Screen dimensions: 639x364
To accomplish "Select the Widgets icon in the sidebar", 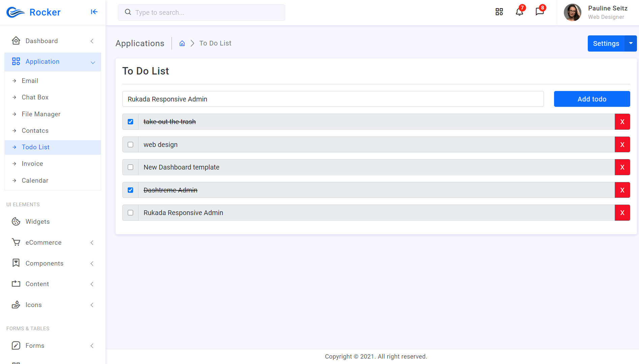I will click(16, 221).
